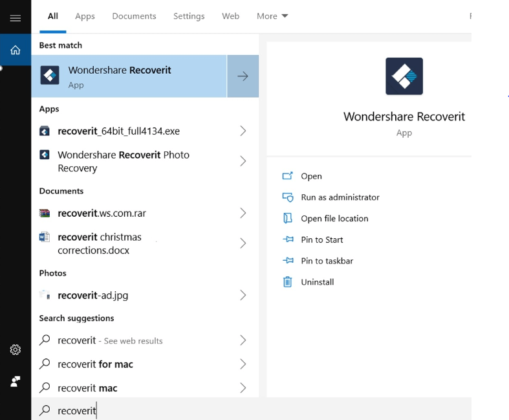This screenshot has height=420, width=509.
Task: Select recoverit for mac suggestion
Action: pyautogui.click(x=145, y=364)
